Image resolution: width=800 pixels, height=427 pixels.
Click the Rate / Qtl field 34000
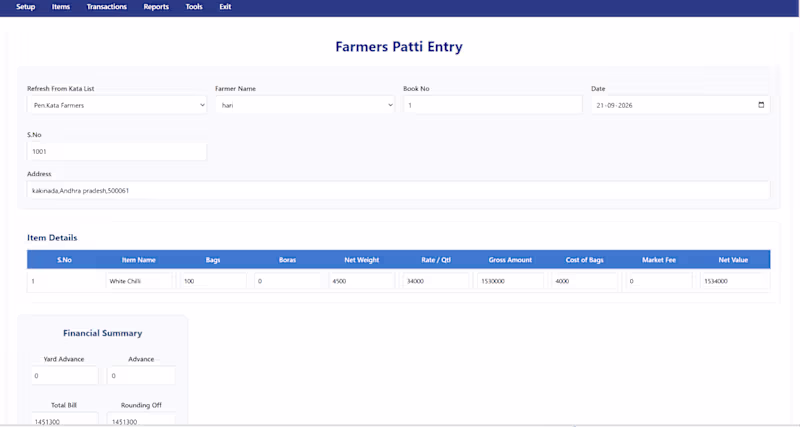[x=436, y=281]
